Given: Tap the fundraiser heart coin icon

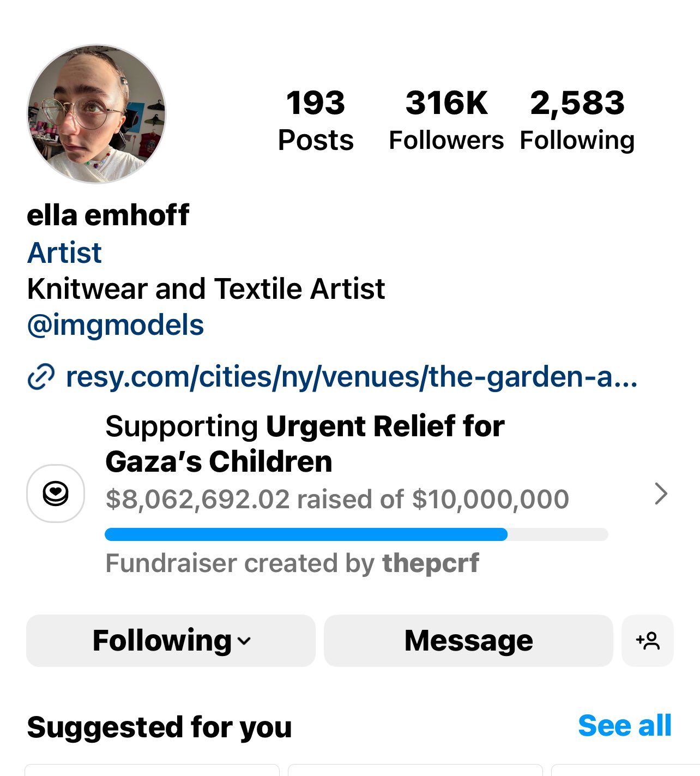Looking at the screenshot, I should pos(56,494).
